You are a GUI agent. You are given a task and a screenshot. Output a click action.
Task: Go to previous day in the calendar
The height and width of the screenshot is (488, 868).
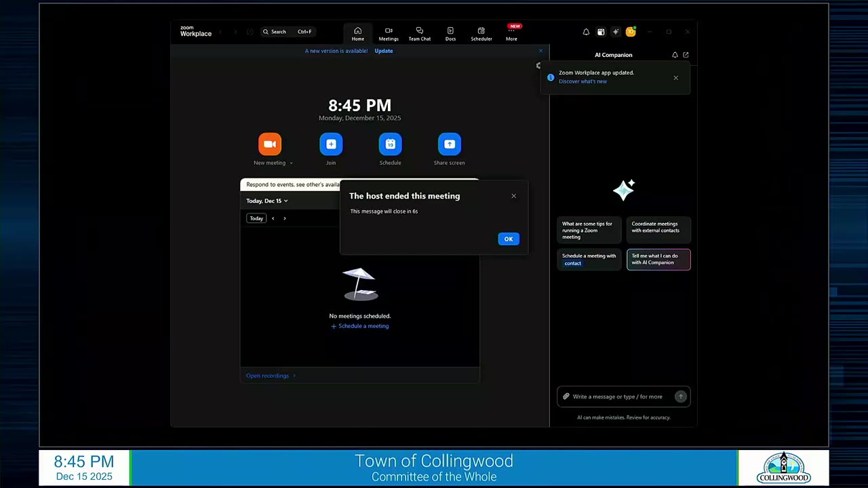(273, 218)
